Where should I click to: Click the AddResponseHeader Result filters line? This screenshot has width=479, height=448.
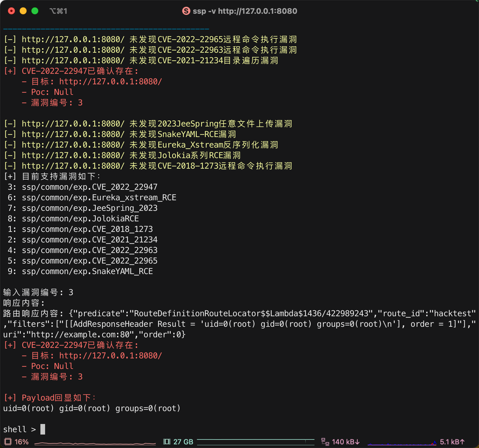pyautogui.click(x=239, y=324)
